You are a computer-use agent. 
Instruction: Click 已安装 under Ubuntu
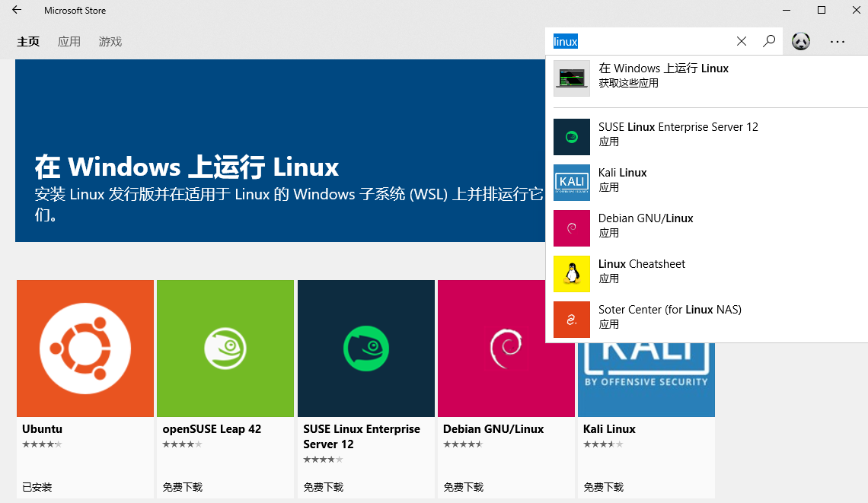37,487
